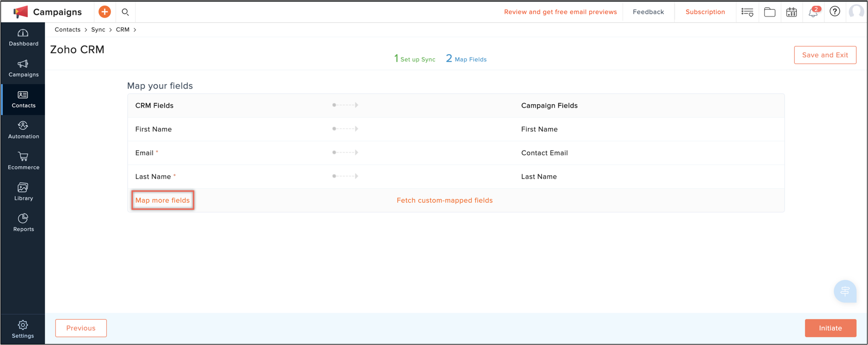Select the CRM field First Name
868x345 pixels.
pyautogui.click(x=154, y=129)
